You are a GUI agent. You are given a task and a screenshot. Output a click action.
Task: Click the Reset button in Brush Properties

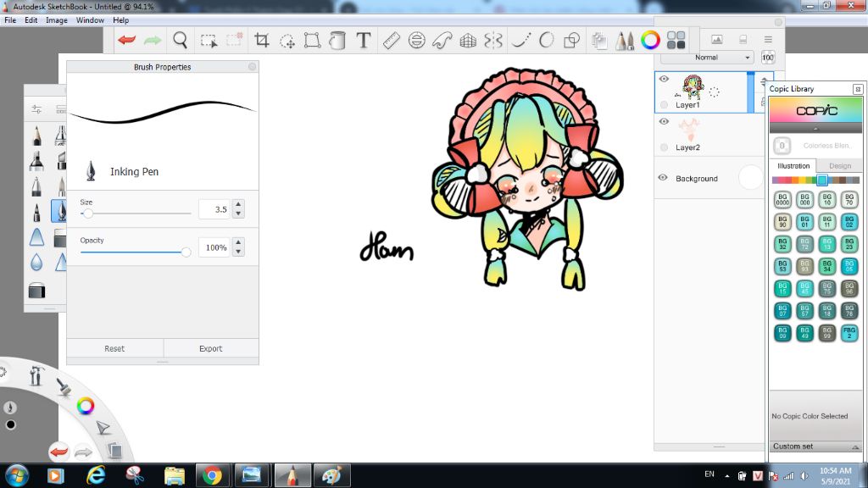(x=114, y=348)
